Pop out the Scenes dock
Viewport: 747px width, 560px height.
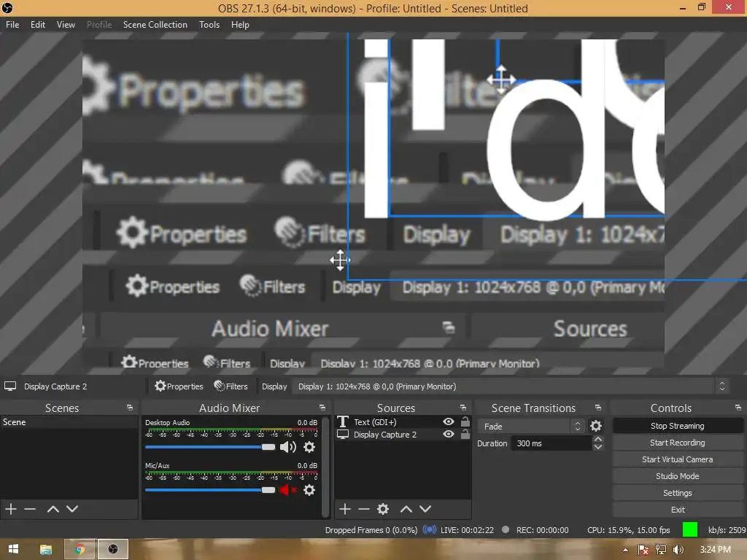130,408
